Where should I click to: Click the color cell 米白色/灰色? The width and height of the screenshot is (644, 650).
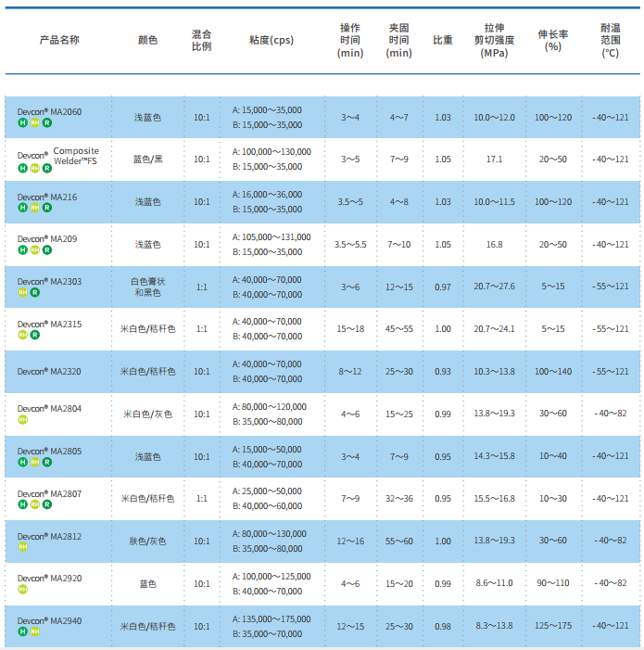pyautogui.click(x=148, y=414)
